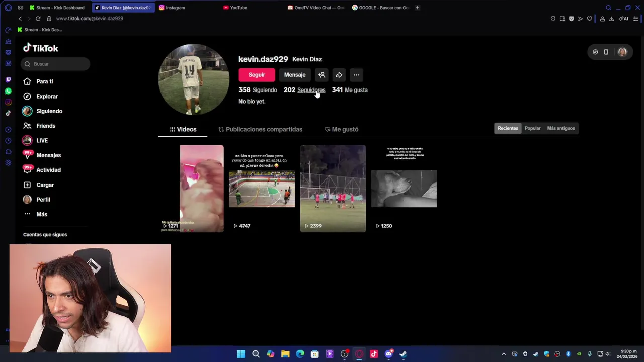Open the AI assistant icon in toolbar
The width and height of the screenshot is (644, 362).
[623, 19]
